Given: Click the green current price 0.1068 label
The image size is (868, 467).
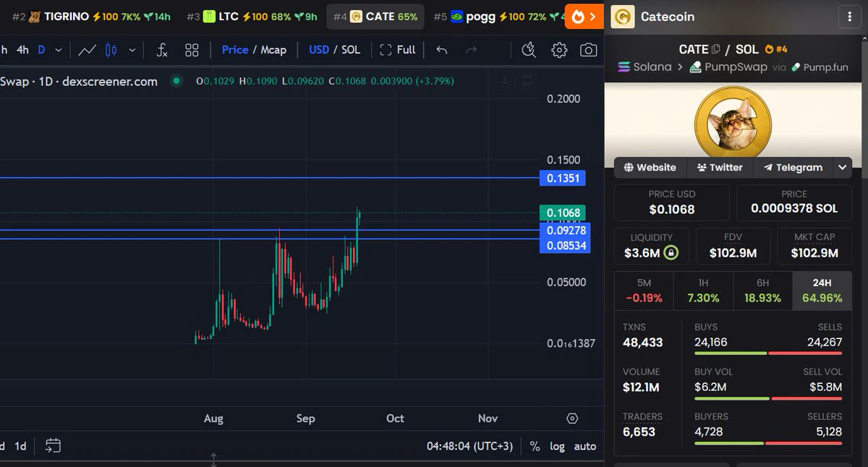Looking at the screenshot, I should pos(563,213).
